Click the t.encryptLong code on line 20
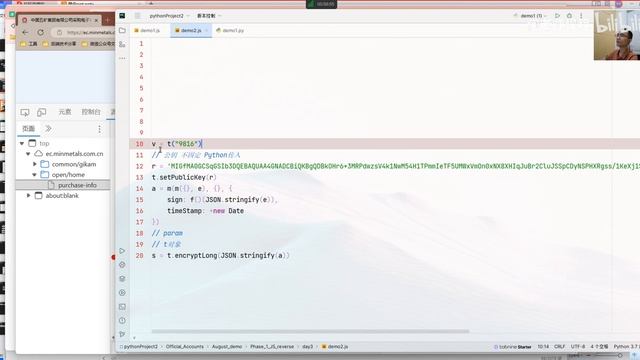Image resolution: width=640 pixels, height=360 pixels. click(x=220, y=256)
